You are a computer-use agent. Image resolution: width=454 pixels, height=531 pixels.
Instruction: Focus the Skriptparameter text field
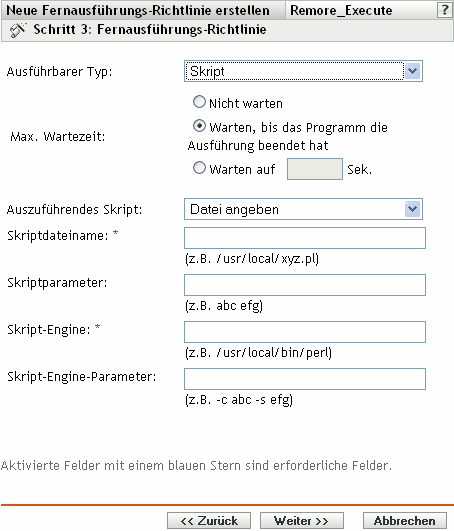coord(305,285)
